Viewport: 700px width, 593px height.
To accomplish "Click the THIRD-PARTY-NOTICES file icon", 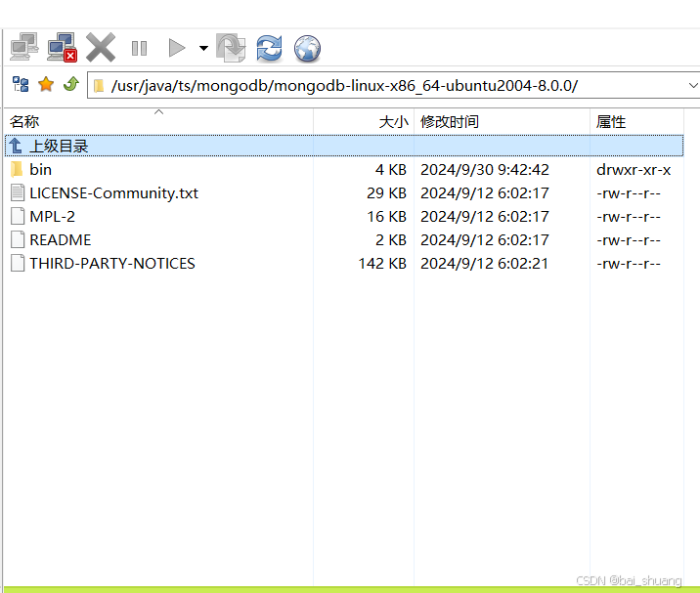I will 18,263.
